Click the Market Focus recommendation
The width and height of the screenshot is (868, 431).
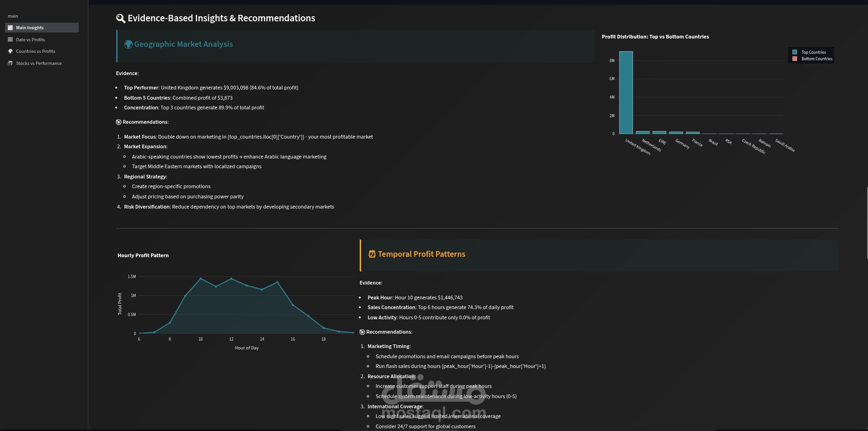[248, 137]
